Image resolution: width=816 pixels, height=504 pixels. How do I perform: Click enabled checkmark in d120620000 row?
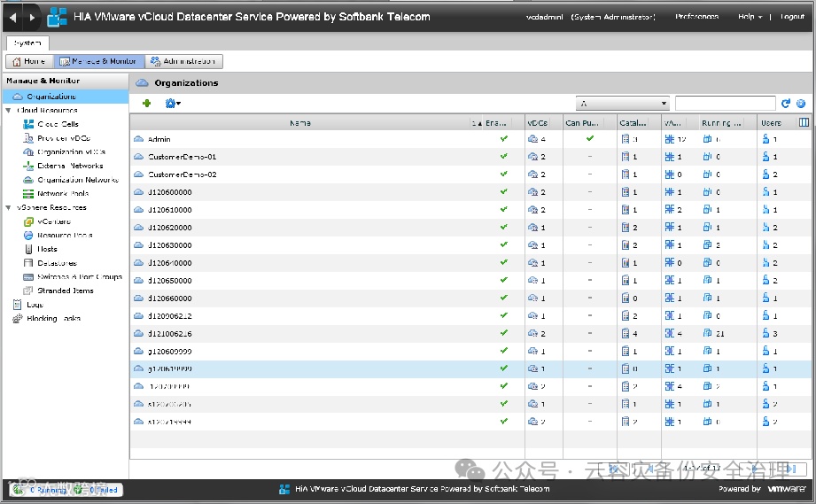point(504,227)
